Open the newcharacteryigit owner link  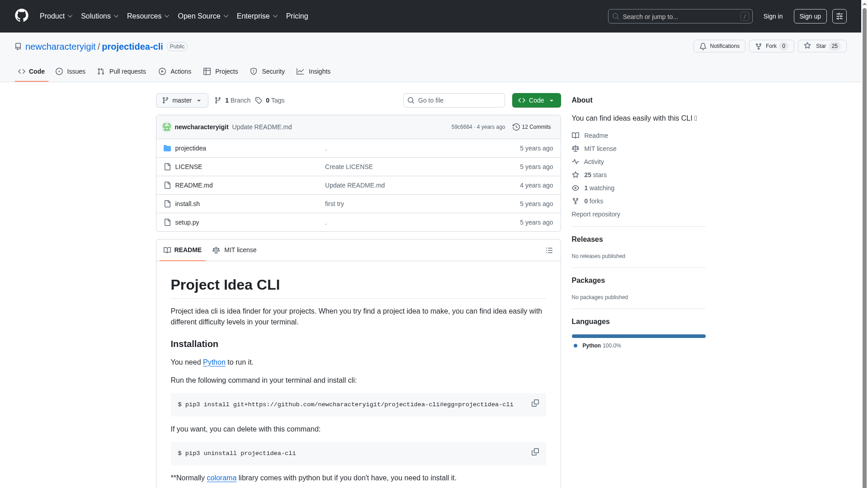[x=60, y=47]
